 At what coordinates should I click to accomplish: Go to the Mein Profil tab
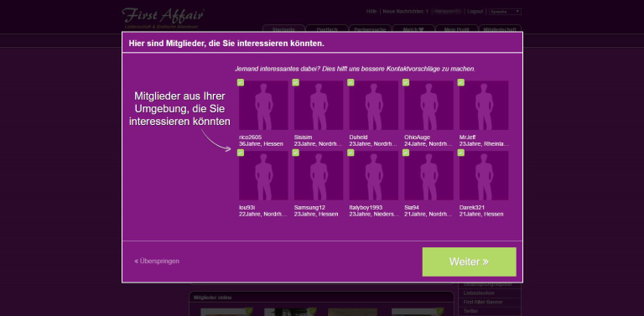click(x=457, y=29)
